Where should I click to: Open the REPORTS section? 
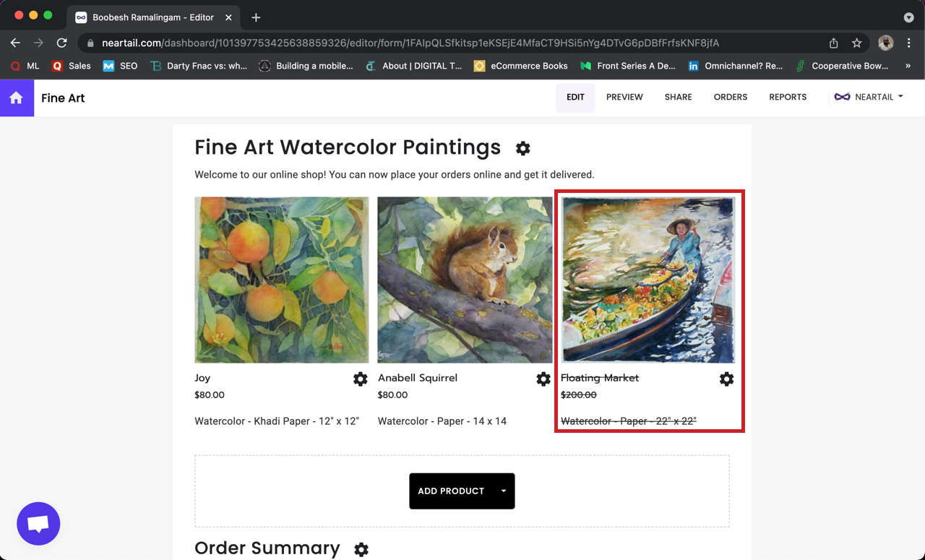point(788,96)
